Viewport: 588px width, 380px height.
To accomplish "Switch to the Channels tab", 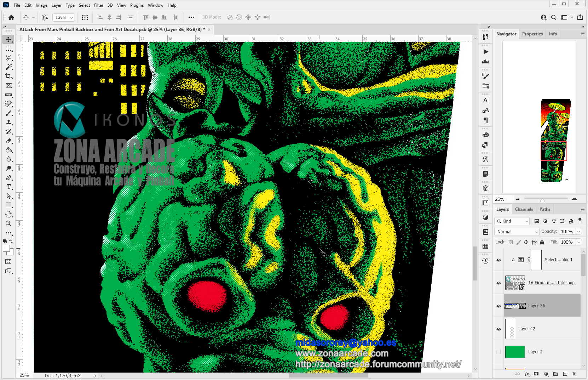I will click(524, 209).
